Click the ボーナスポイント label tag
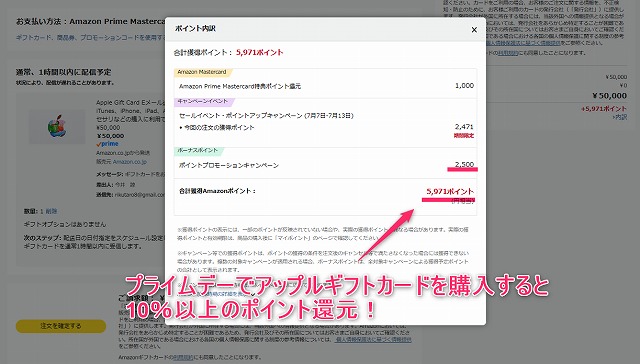The width and height of the screenshot is (640, 364). [198, 151]
